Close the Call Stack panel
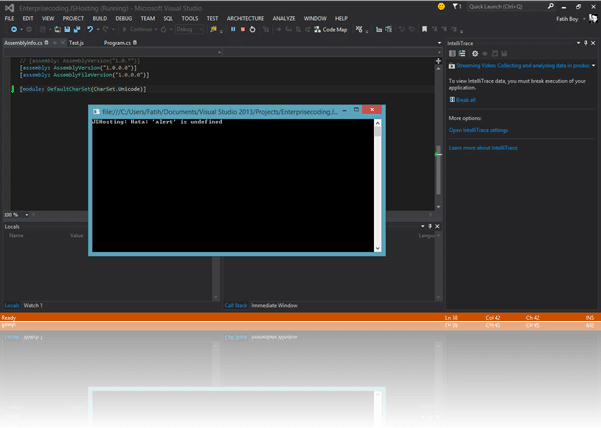 [437, 226]
